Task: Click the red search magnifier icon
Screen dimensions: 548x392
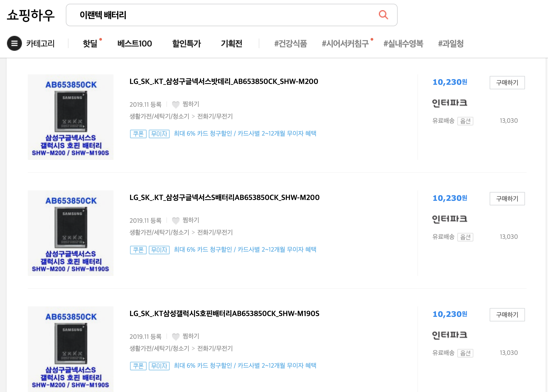Action: coord(383,15)
